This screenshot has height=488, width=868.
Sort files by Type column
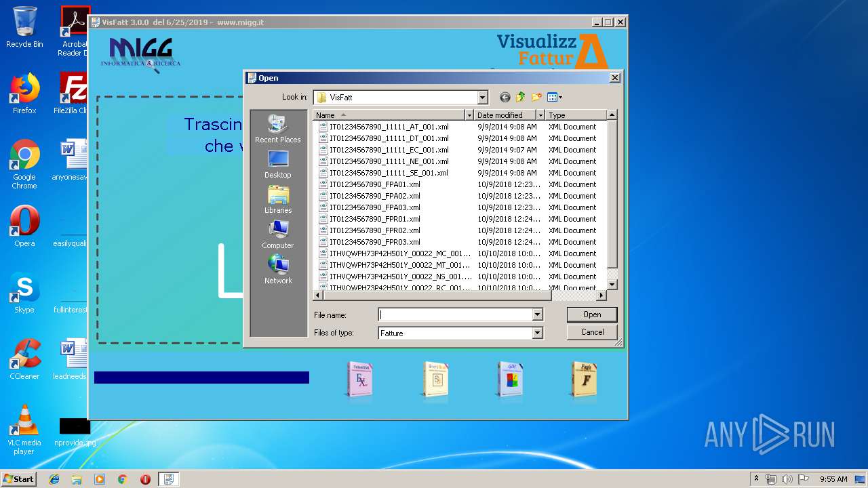pos(576,115)
